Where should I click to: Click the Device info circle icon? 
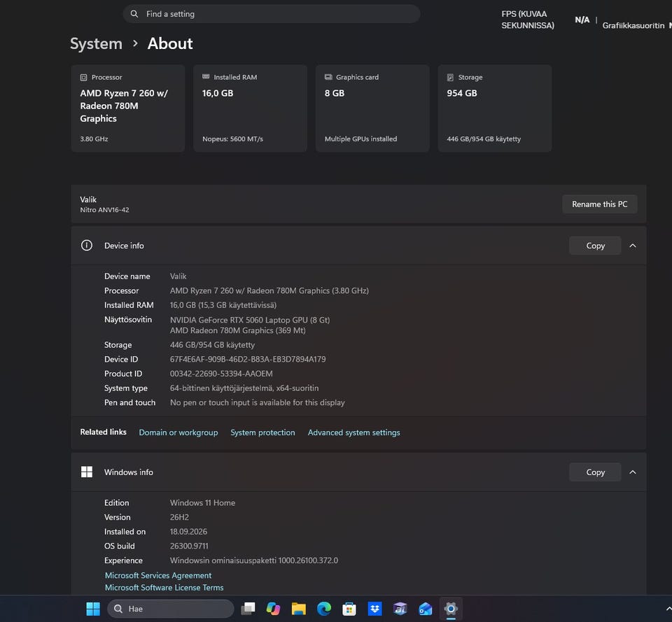(x=87, y=246)
